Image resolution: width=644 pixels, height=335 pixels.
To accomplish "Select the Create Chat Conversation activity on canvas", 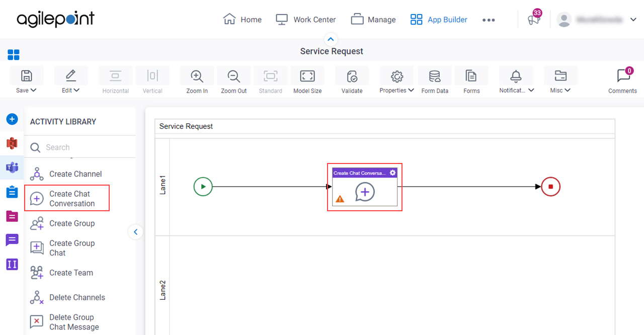I will point(365,187).
